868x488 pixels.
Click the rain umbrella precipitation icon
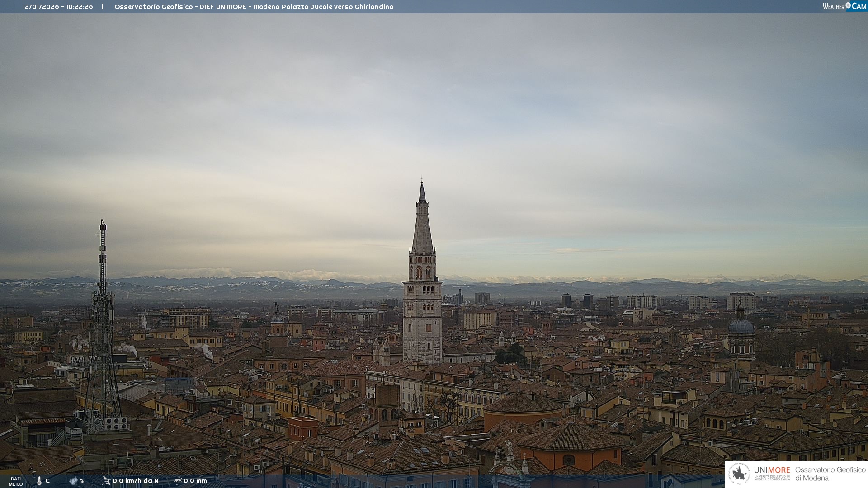point(178,481)
